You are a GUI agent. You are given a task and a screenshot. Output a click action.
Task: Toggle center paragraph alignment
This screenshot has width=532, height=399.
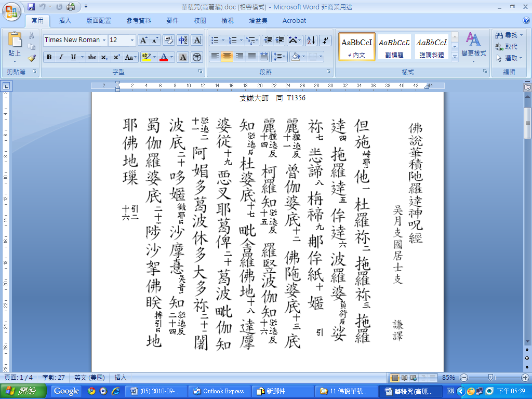tap(227, 57)
